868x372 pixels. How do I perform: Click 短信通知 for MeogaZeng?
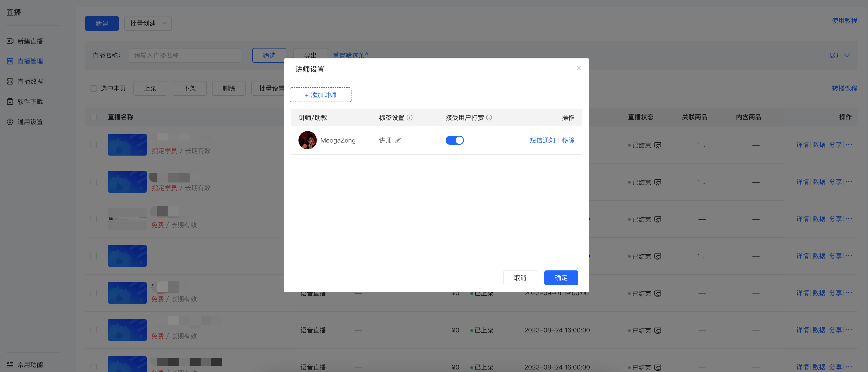coord(542,140)
